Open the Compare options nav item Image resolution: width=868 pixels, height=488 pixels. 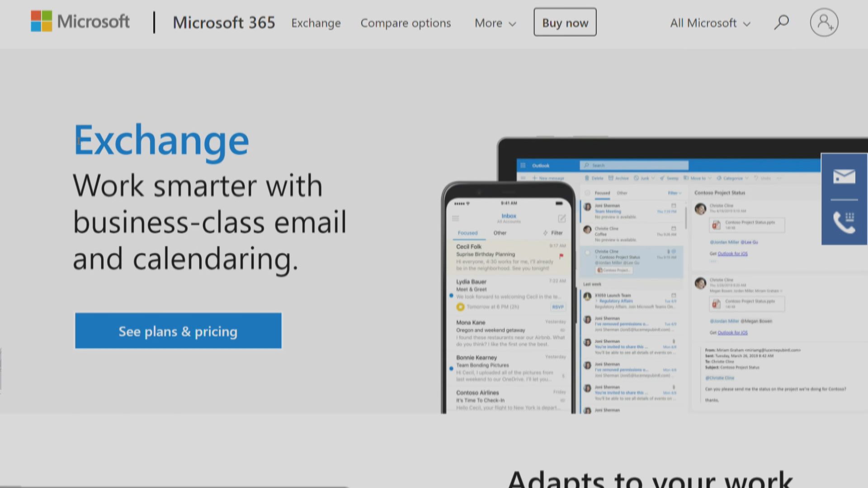coord(406,23)
